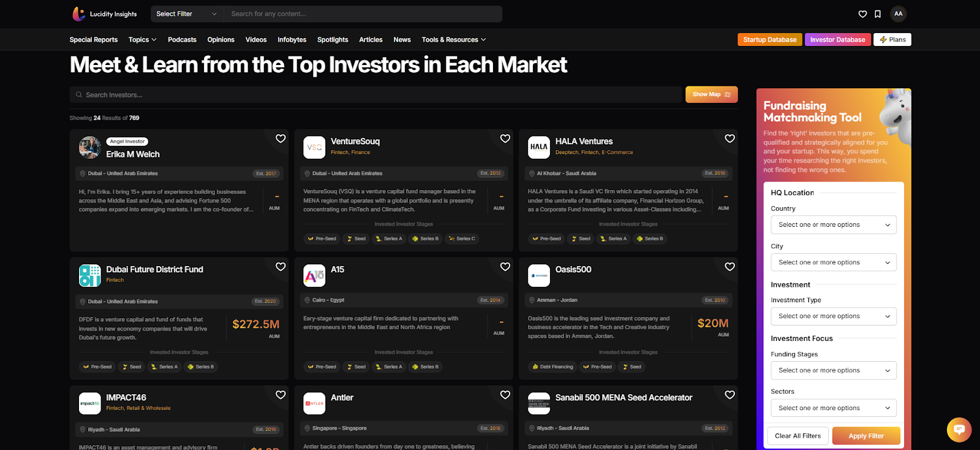Expand the Country dropdown

click(x=833, y=225)
